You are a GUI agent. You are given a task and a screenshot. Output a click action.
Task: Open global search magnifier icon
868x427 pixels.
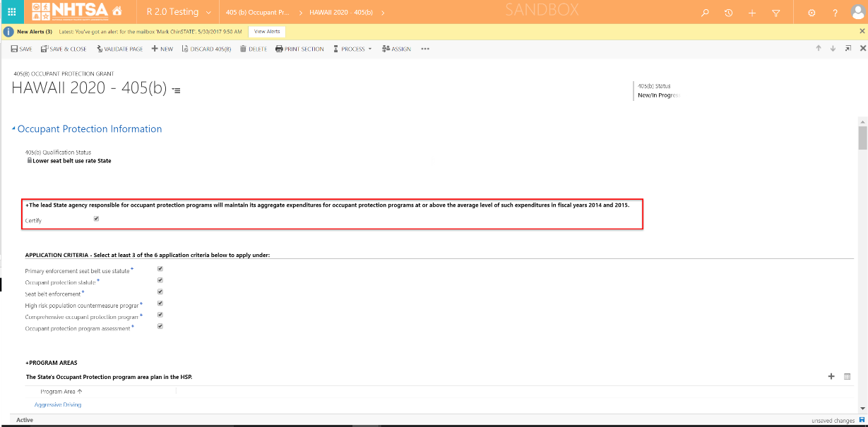click(x=705, y=13)
